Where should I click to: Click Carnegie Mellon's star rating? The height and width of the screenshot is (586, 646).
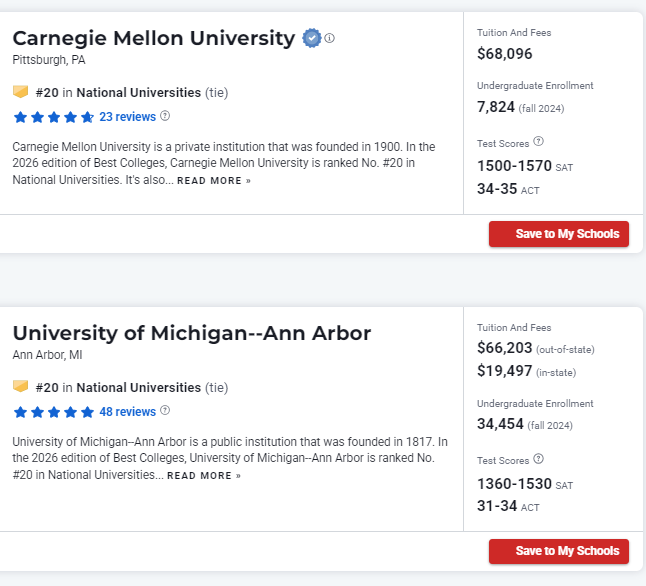point(53,117)
